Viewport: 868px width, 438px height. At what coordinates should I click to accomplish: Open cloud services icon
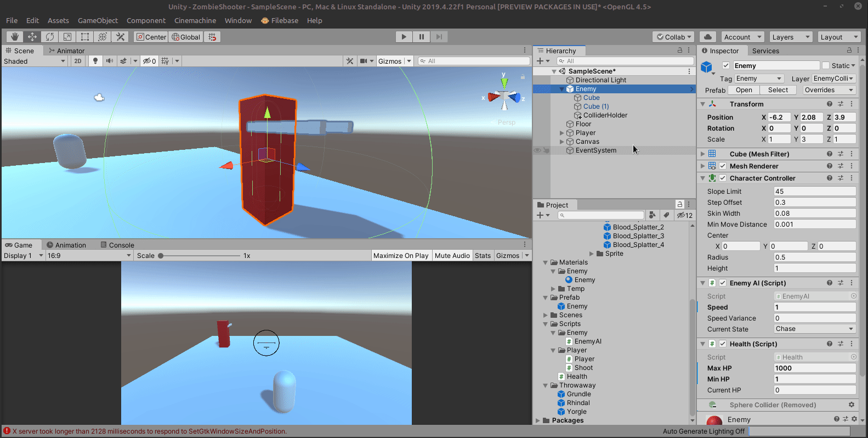pyautogui.click(x=708, y=37)
